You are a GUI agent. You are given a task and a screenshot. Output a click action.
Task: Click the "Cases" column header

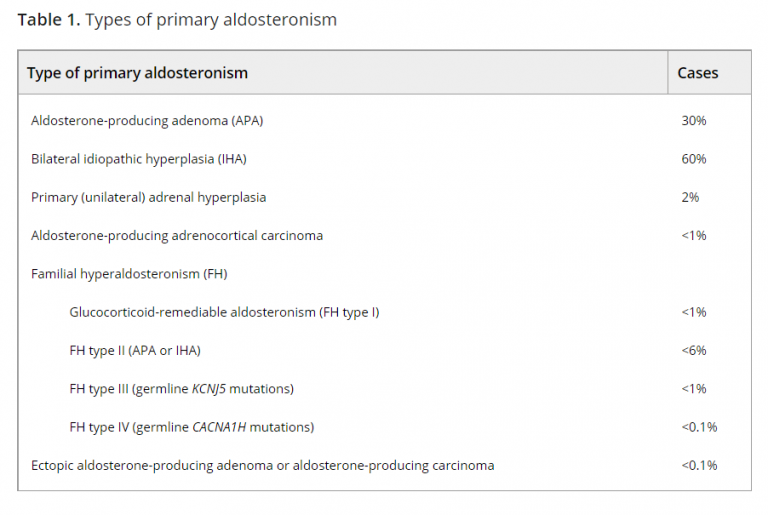tap(697, 73)
